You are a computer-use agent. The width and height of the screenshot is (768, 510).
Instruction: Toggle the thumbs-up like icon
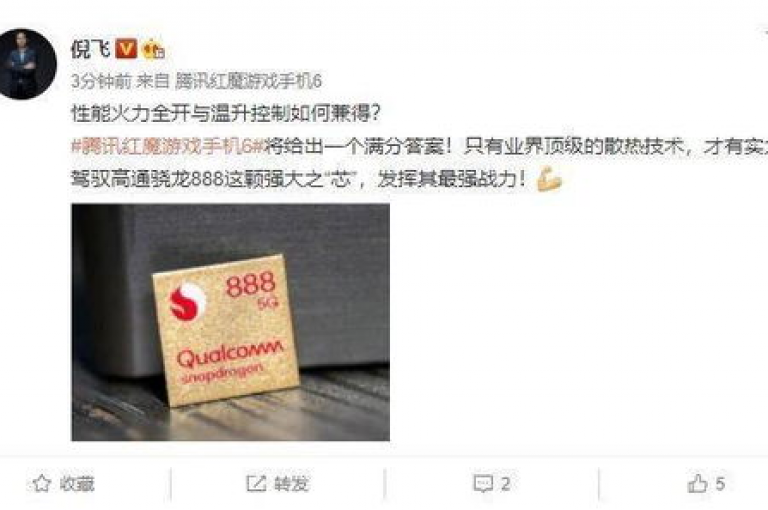(x=697, y=484)
